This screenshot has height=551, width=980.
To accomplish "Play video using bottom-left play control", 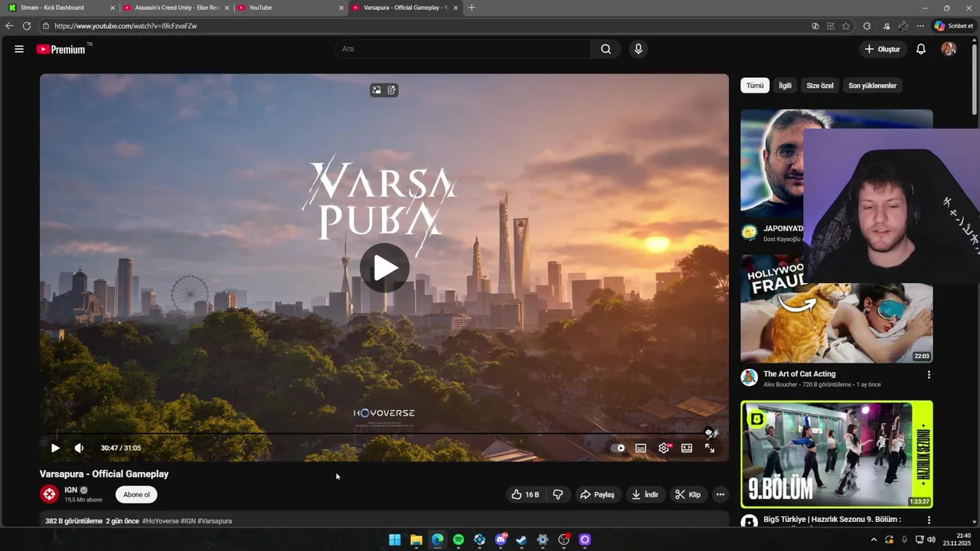I will point(55,448).
